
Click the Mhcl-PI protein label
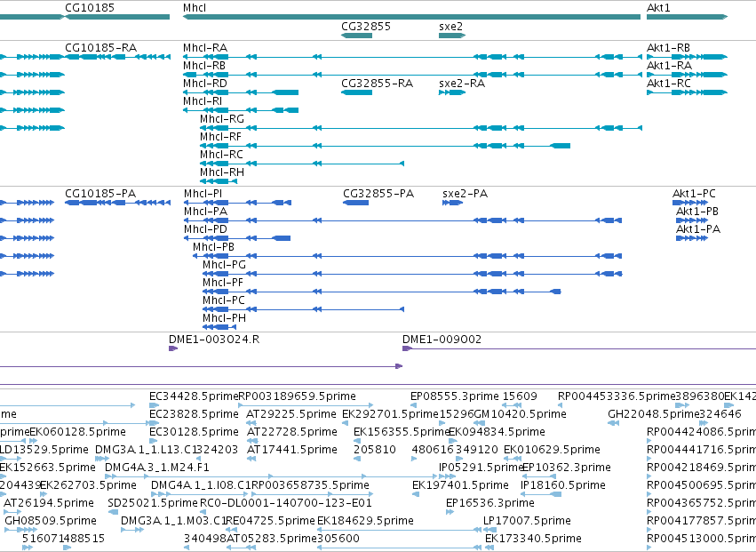(x=203, y=194)
